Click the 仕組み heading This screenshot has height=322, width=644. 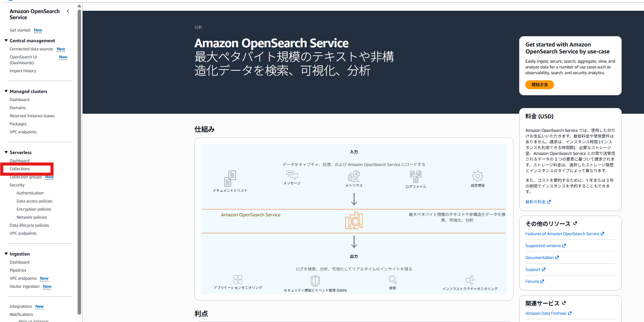pyautogui.click(x=204, y=129)
